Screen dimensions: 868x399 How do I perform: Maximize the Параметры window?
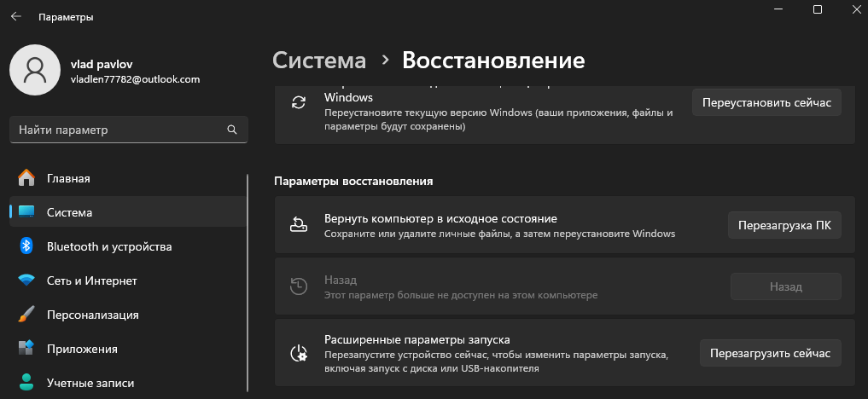click(x=817, y=9)
